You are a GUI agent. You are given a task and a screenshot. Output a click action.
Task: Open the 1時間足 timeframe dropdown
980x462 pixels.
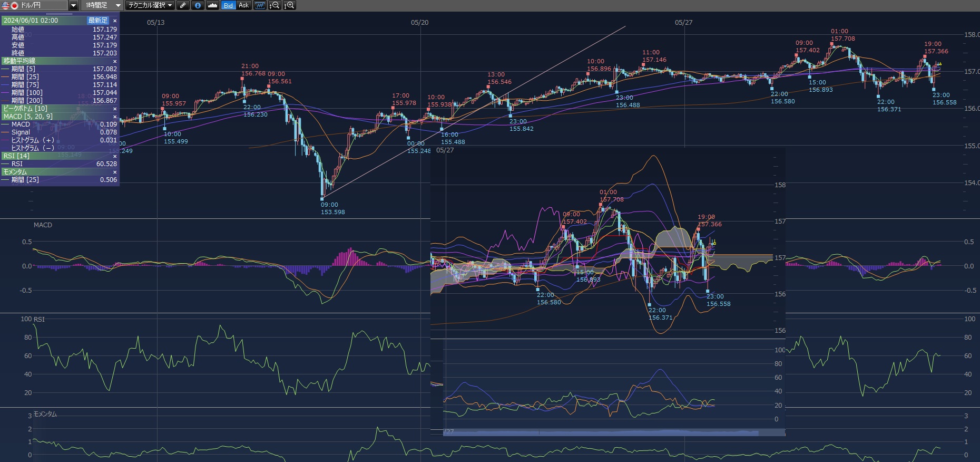pos(117,5)
